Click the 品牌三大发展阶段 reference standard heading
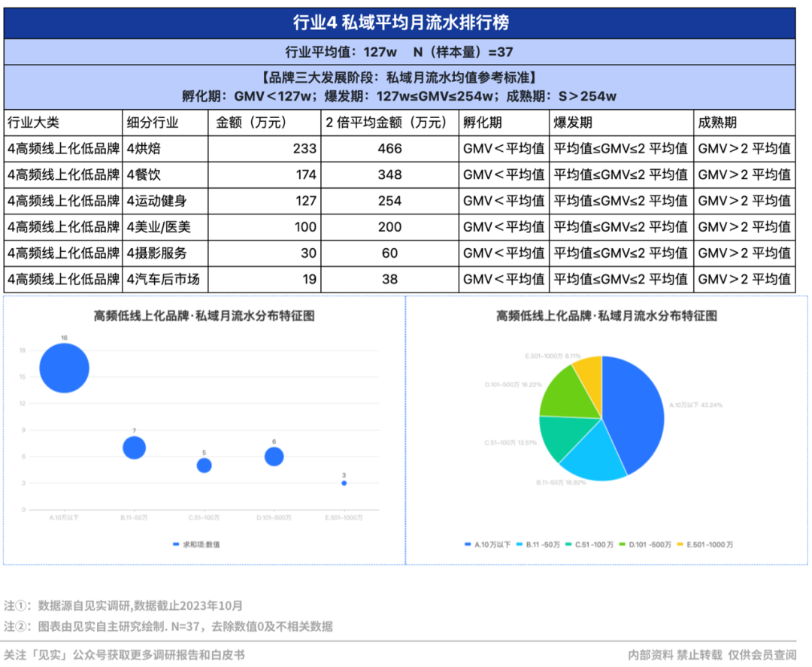Viewport: 812px width, 667px height. coord(399,77)
